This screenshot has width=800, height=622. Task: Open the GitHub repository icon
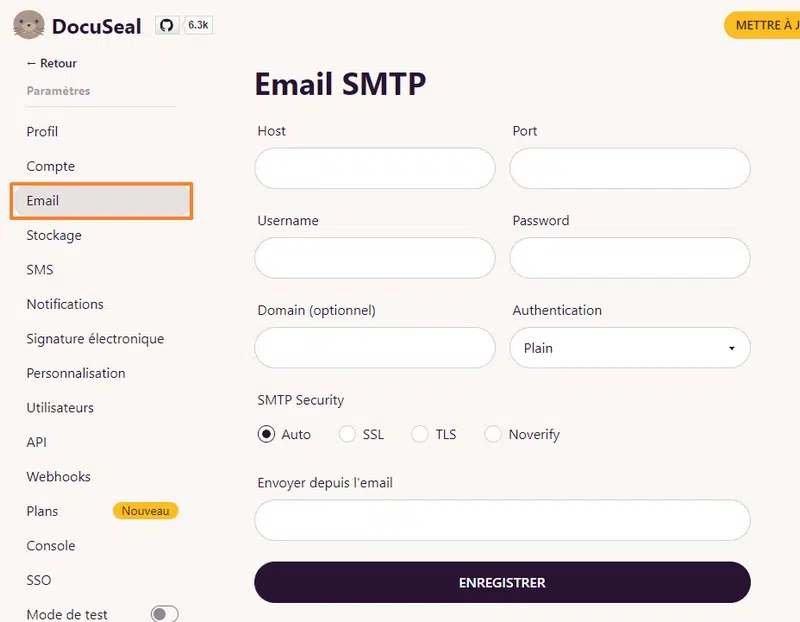pyautogui.click(x=167, y=25)
